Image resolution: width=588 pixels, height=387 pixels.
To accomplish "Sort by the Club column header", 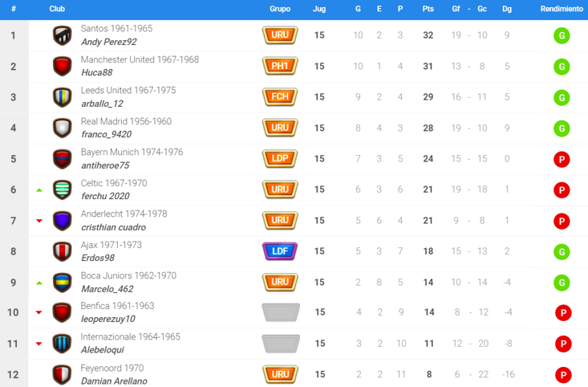I will [58, 9].
